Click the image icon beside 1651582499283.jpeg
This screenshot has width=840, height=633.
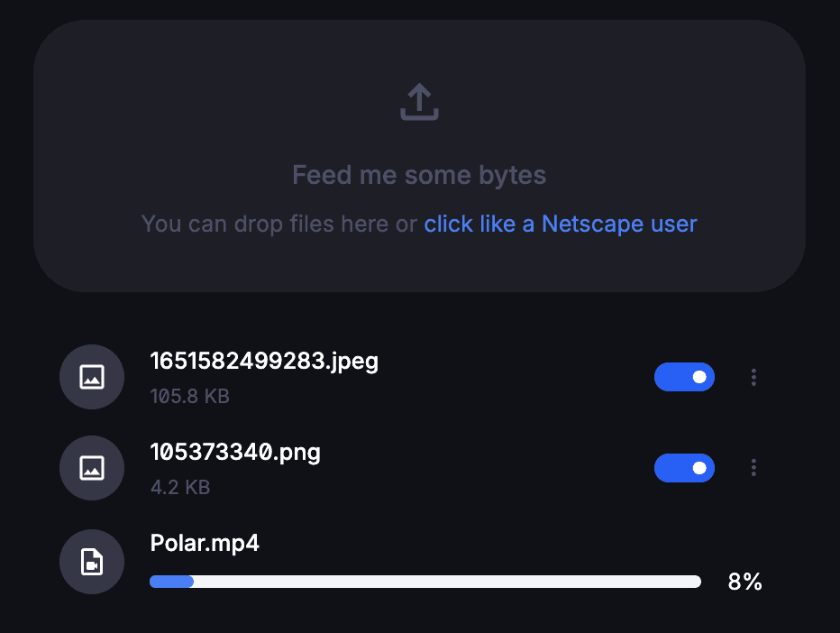tap(92, 377)
